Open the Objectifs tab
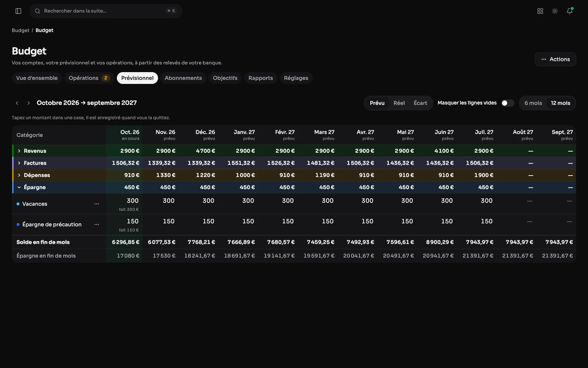Image resolution: width=588 pixels, height=368 pixels. [x=225, y=78]
